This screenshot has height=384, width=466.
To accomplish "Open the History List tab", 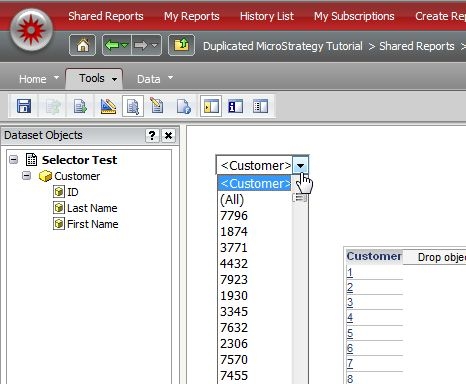I will pos(267,16).
